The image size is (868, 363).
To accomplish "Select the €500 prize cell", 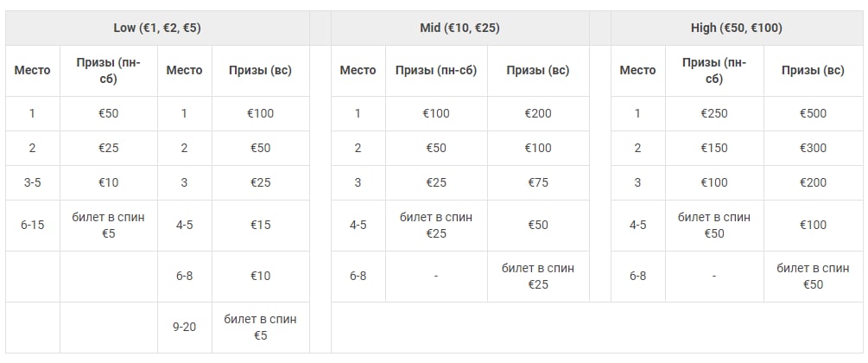I will 813,113.
